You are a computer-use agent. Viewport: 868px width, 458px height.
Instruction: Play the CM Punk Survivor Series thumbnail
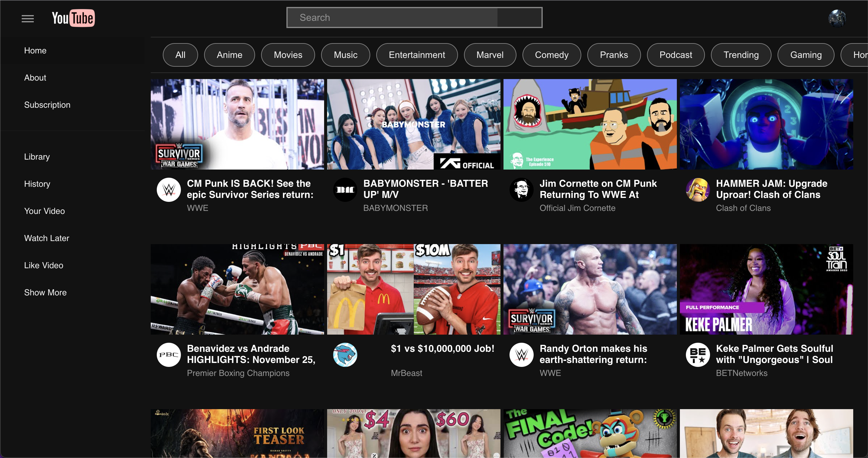tap(237, 124)
